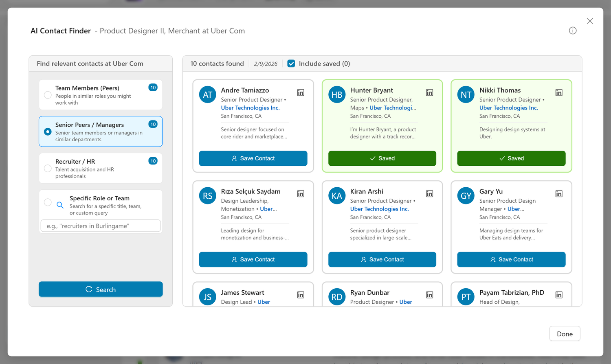Open Gary Yu's LinkedIn profile icon
Image resolution: width=611 pixels, height=364 pixels.
click(x=559, y=194)
